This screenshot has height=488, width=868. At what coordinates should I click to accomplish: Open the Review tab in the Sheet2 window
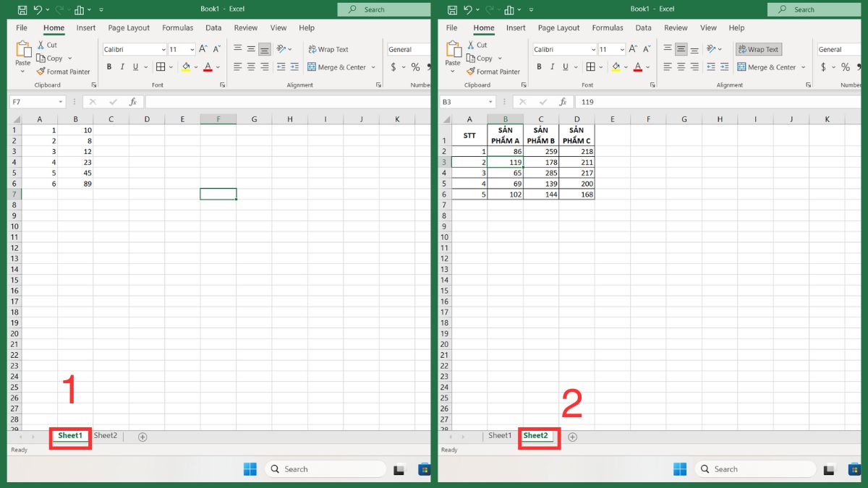tap(676, 28)
